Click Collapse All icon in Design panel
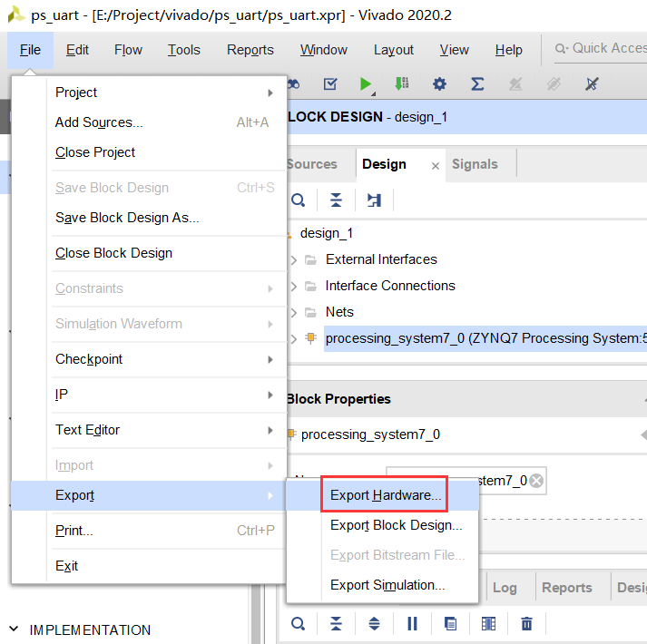 tap(337, 200)
